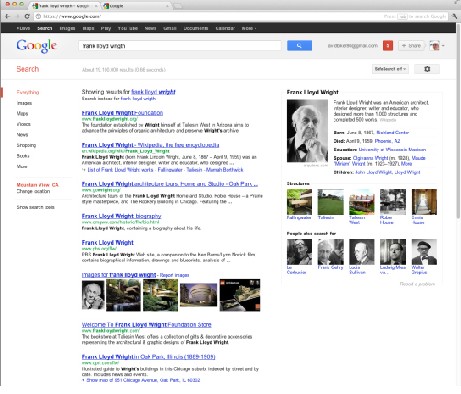Viewport: 461px width, 394px height.
Task: Open the account profile photo menu
Action: (x=436, y=46)
